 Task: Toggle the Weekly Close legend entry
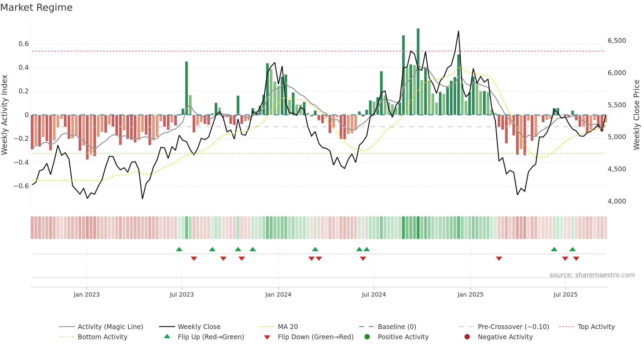tap(190, 327)
